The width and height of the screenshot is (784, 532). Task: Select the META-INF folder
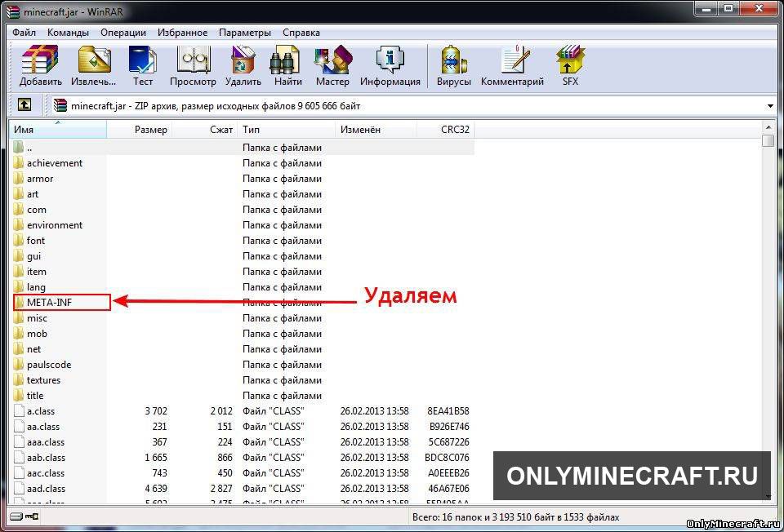pyautogui.click(x=49, y=303)
